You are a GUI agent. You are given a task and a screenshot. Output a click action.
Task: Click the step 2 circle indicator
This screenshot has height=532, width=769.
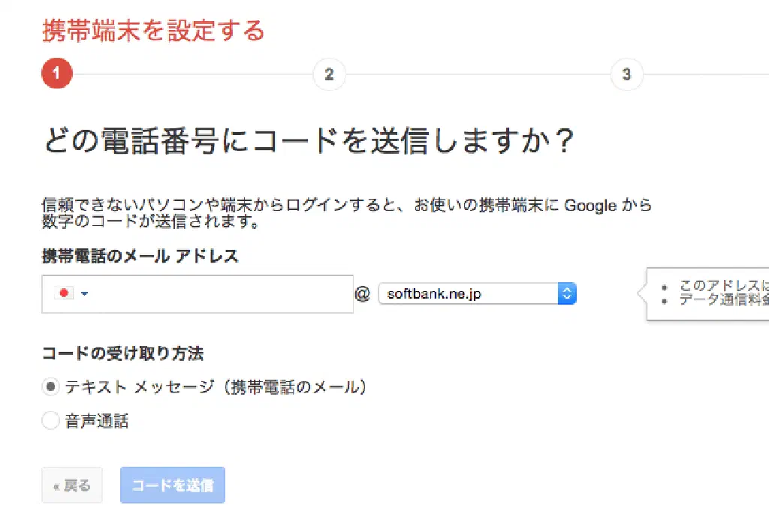pyautogui.click(x=329, y=74)
